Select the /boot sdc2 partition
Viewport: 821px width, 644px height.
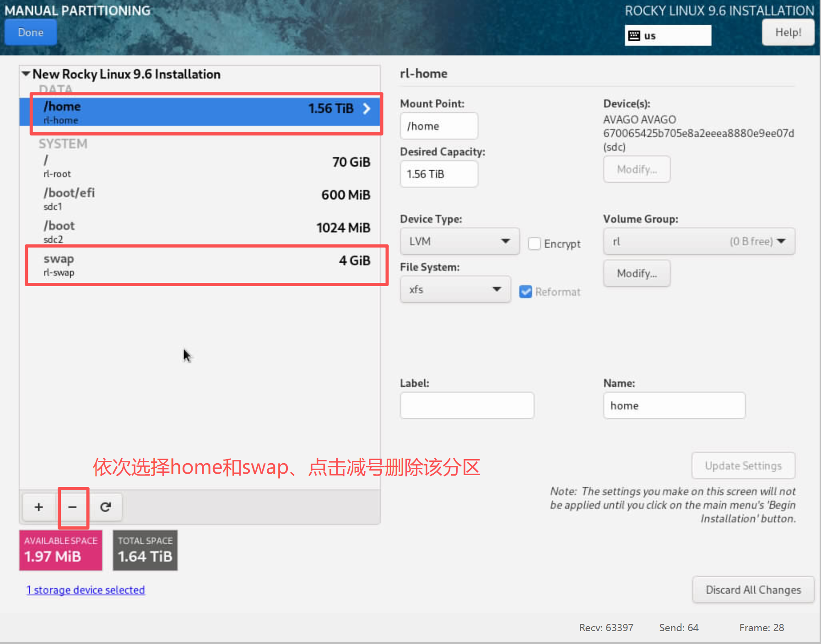pos(206,232)
